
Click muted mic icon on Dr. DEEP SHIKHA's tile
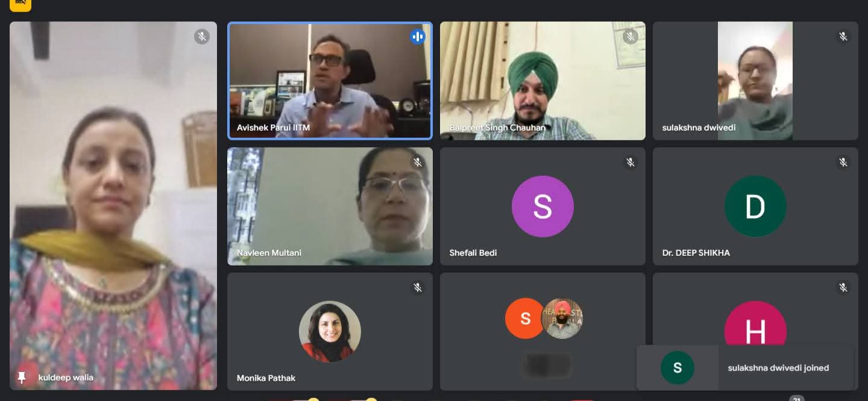pyautogui.click(x=843, y=163)
